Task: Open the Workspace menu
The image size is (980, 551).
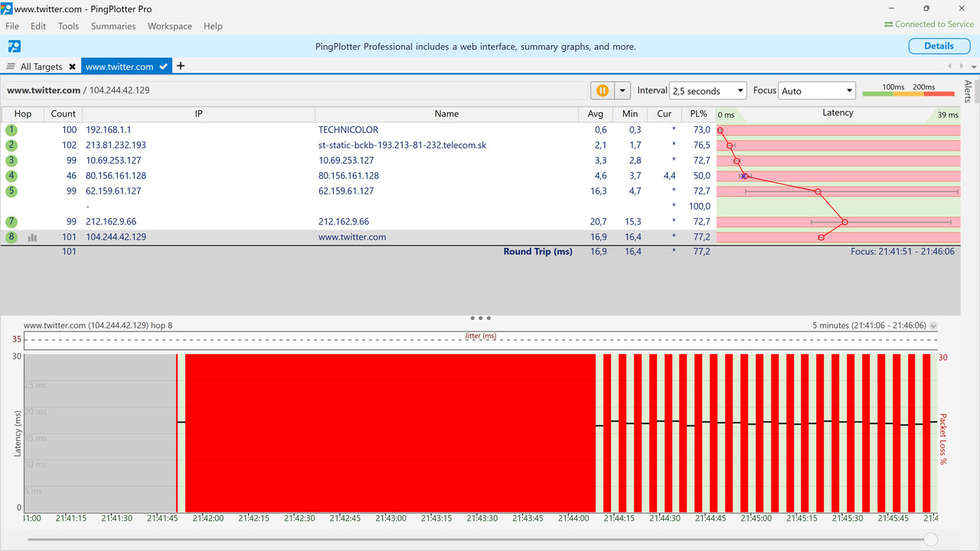Action: pos(170,26)
